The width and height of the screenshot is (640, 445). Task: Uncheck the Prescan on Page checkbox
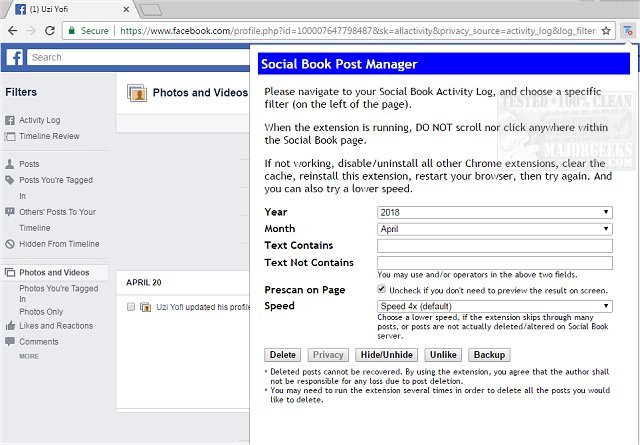382,289
